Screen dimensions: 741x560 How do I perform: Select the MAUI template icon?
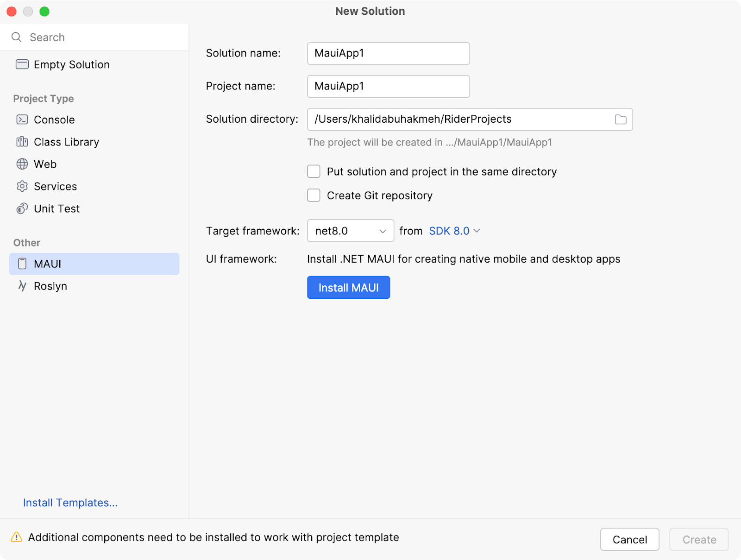click(21, 264)
